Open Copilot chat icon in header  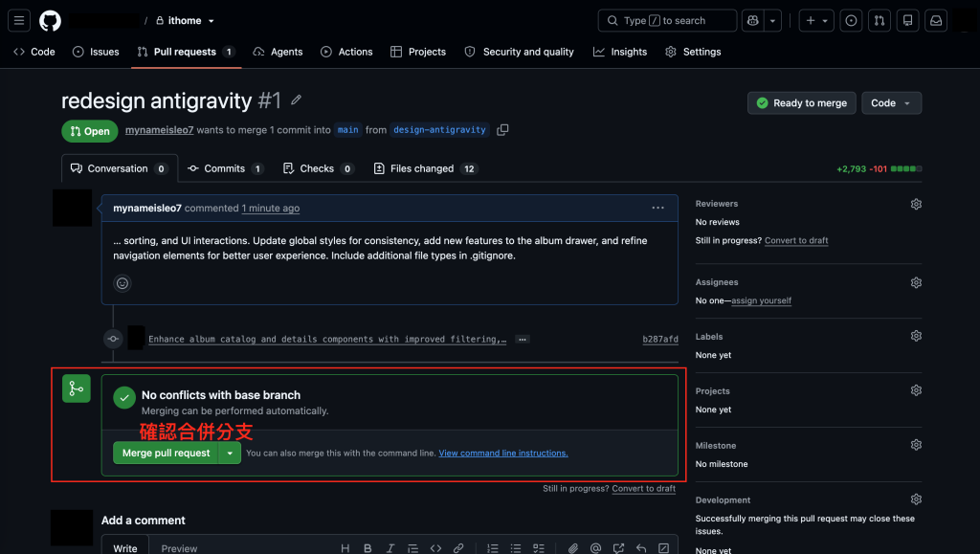(753, 21)
